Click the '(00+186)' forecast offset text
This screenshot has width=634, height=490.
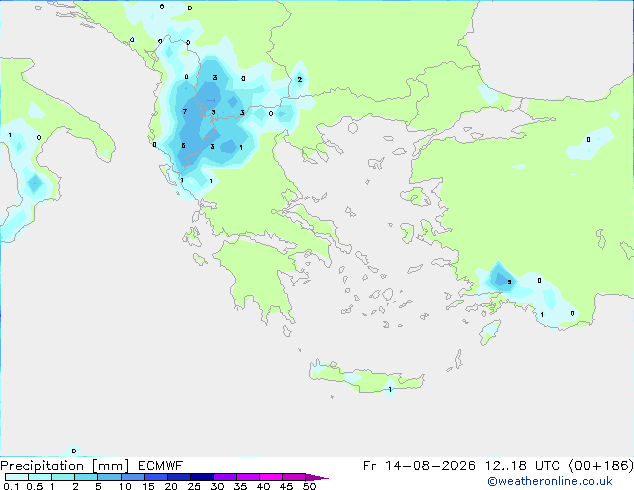coord(601,466)
